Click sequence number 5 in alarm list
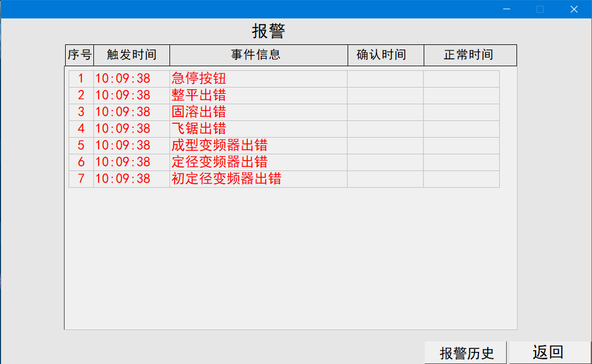Screen dimensions: 592x364 [81, 145]
